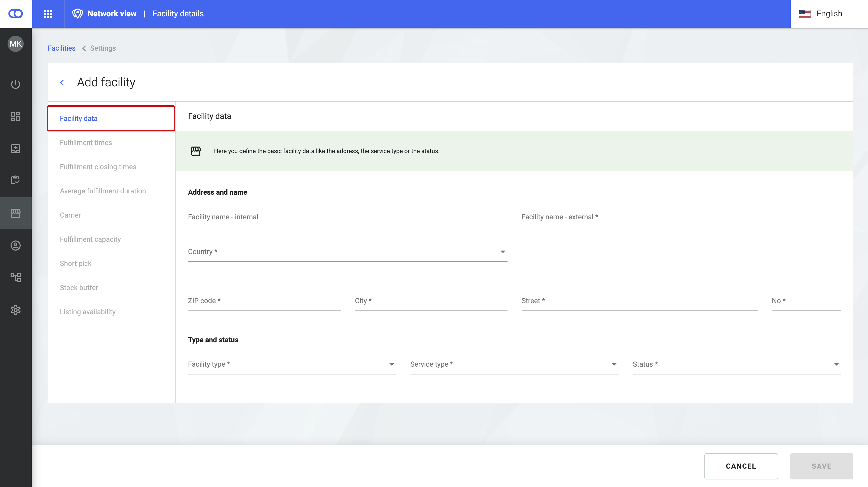Viewport: 868px width, 487px height.
Task: Select the Stock buffer tab
Action: (79, 288)
